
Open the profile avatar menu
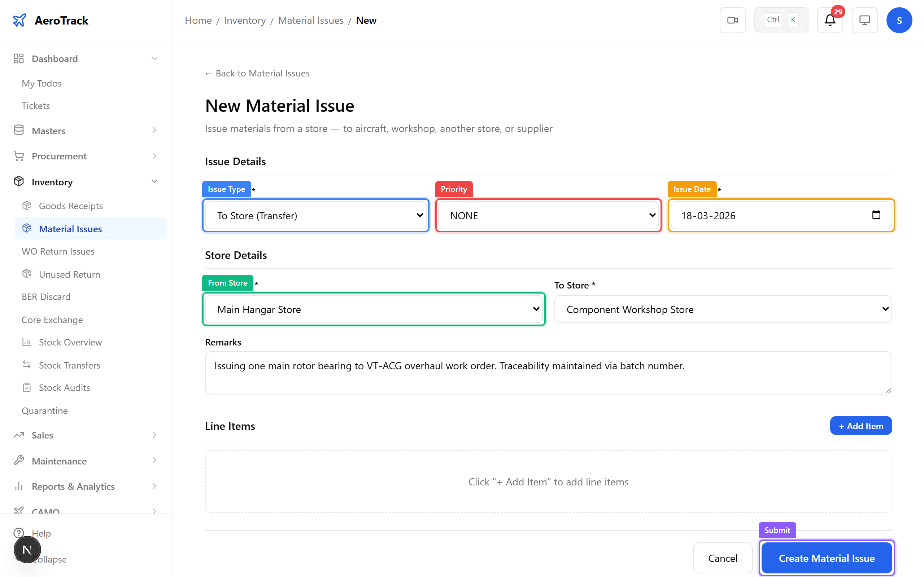pos(899,20)
